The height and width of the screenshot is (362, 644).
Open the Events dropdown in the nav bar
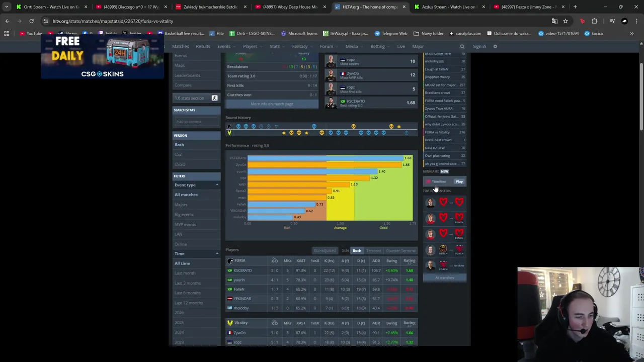225,46
